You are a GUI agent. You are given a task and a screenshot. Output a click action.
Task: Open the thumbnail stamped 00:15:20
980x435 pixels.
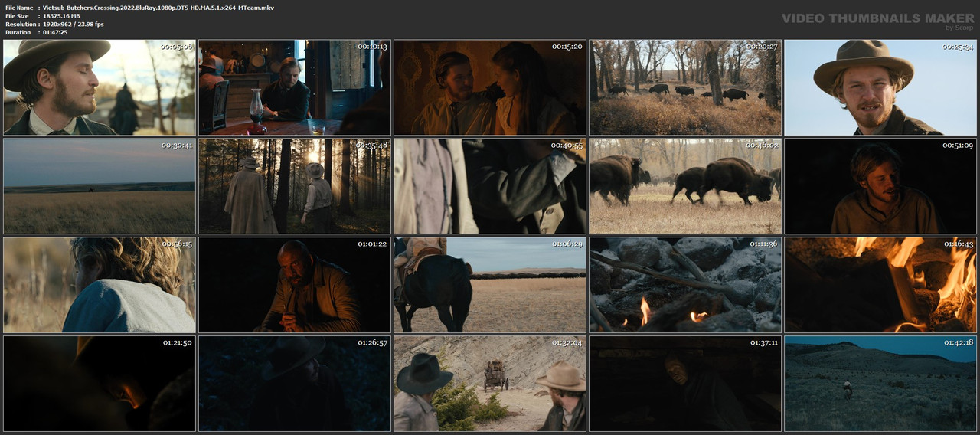pyautogui.click(x=490, y=87)
